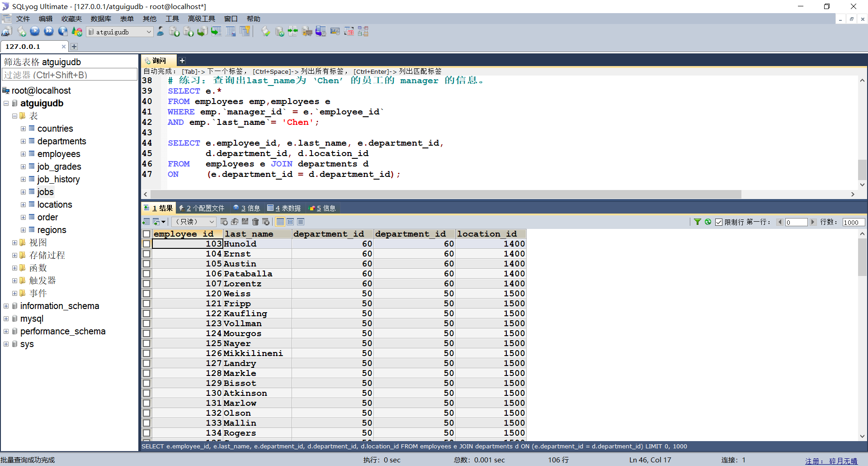The height and width of the screenshot is (466, 868).
Task: Click the delete row trash icon
Action: coord(255,222)
